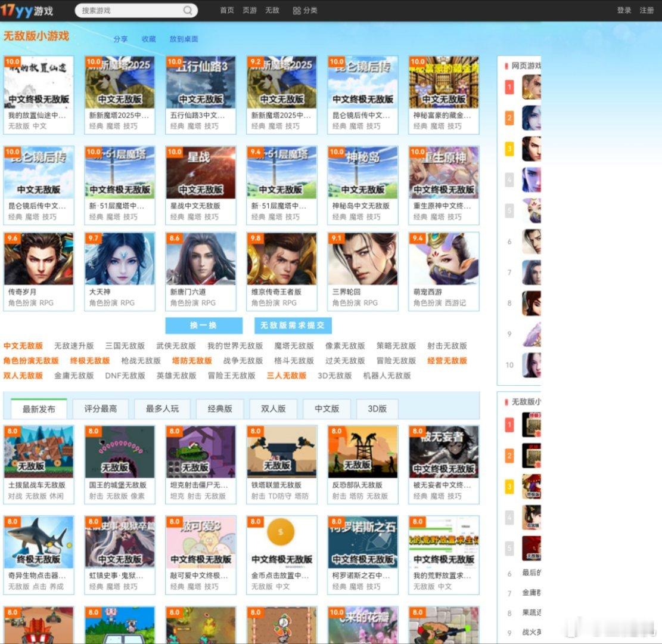The image size is (662, 644).
Task: Open the 铁塔联盟无敌版 game thumbnail
Action: [x=282, y=452]
